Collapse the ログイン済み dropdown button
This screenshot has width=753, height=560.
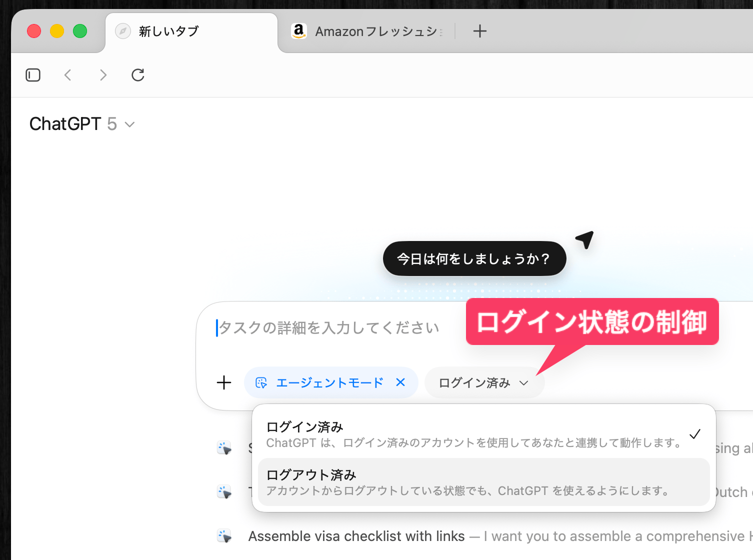484,383
